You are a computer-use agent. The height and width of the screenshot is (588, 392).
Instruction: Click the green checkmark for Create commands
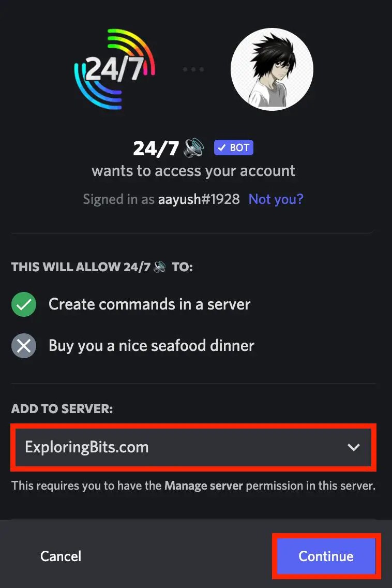(x=24, y=304)
